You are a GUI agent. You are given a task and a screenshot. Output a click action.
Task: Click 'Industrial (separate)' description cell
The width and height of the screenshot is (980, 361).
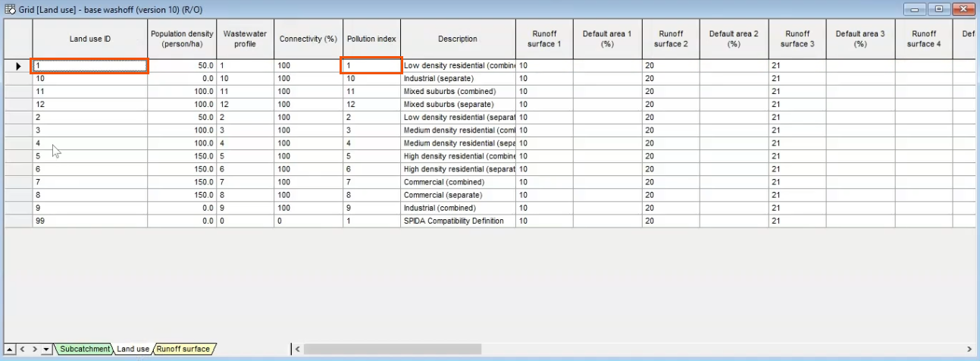point(458,79)
